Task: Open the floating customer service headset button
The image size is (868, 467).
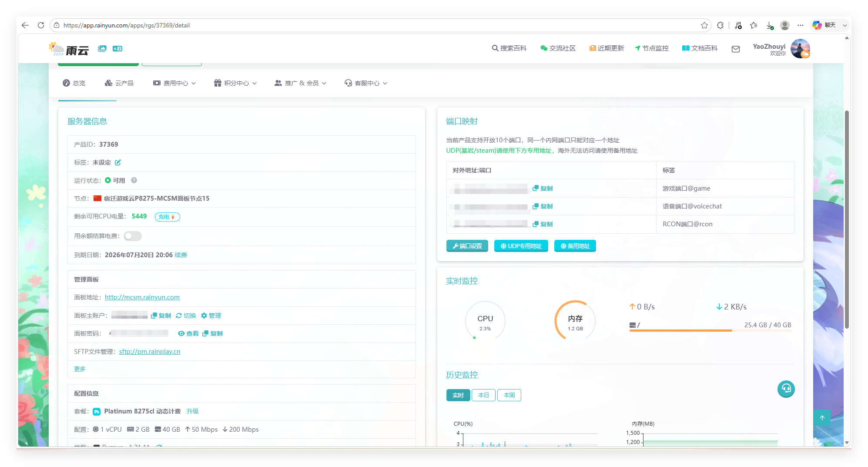Action: (786, 389)
